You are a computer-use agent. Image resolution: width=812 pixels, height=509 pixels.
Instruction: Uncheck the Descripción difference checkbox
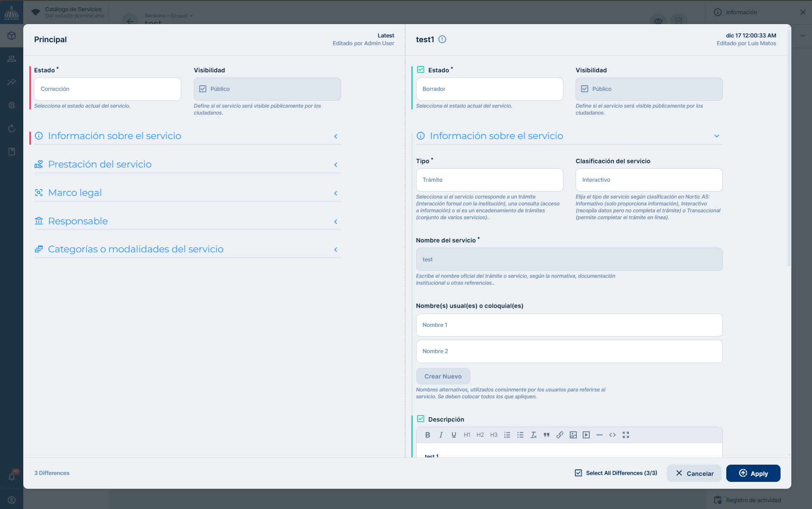coord(421,419)
